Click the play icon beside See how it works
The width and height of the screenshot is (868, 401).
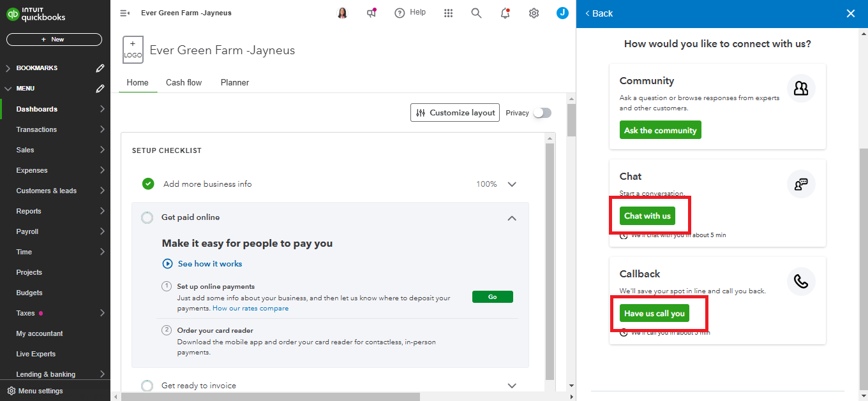tap(167, 263)
